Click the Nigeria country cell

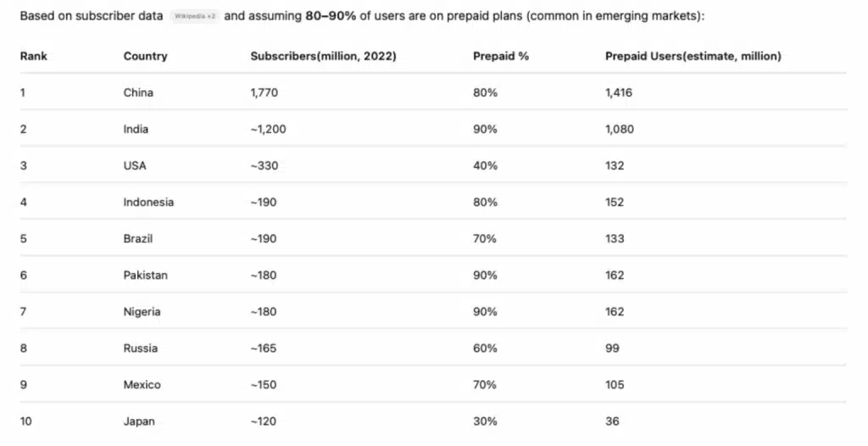coord(142,312)
